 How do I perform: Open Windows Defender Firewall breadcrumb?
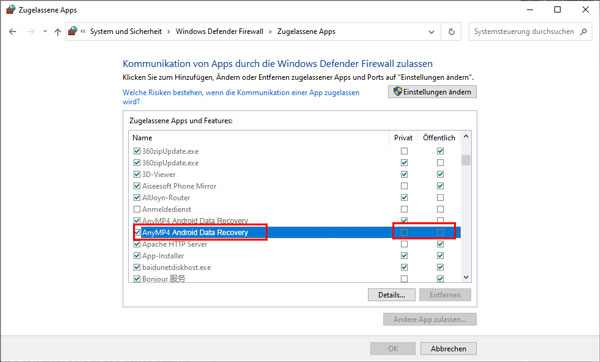(x=219, y=31)
